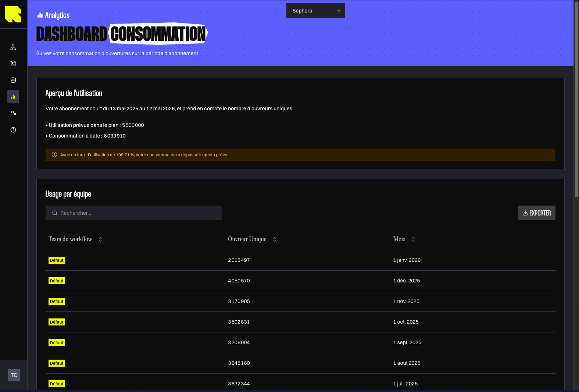579x392 pixels.
Task: Click the value 3170905
Action: click(x=239, y=302)
